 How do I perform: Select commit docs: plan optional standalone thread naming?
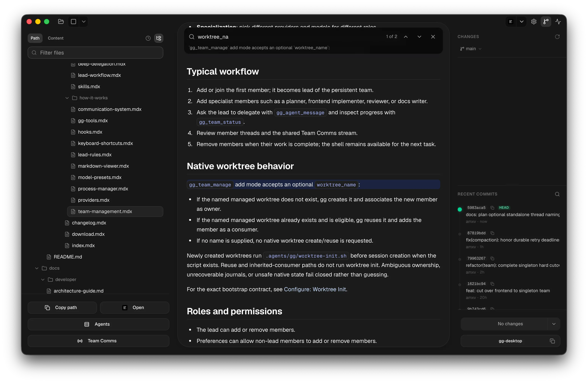point(512,215)
